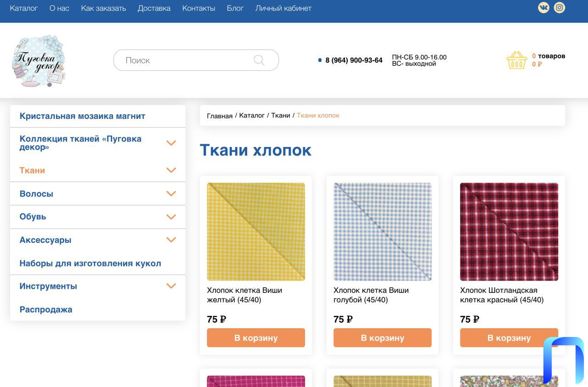Visit the Блог page
This screenshot has width=588, height=387.
click(x=235, y=8)
